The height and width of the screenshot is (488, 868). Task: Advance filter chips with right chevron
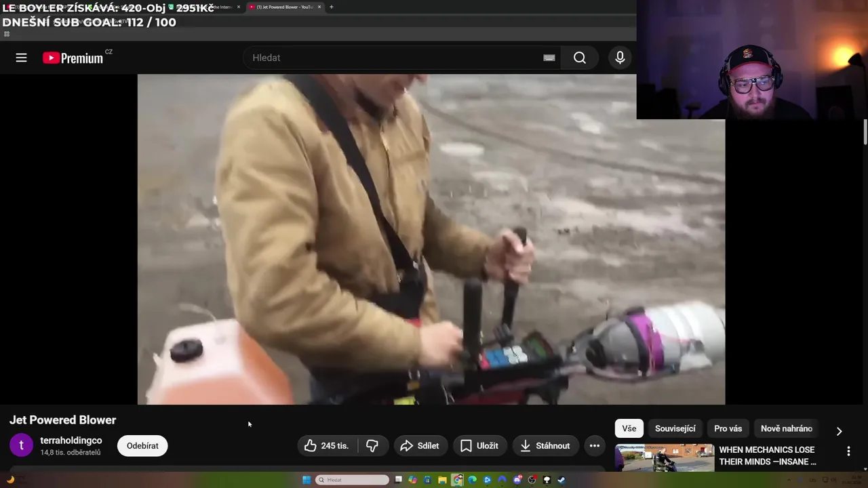tap(839, 431)
